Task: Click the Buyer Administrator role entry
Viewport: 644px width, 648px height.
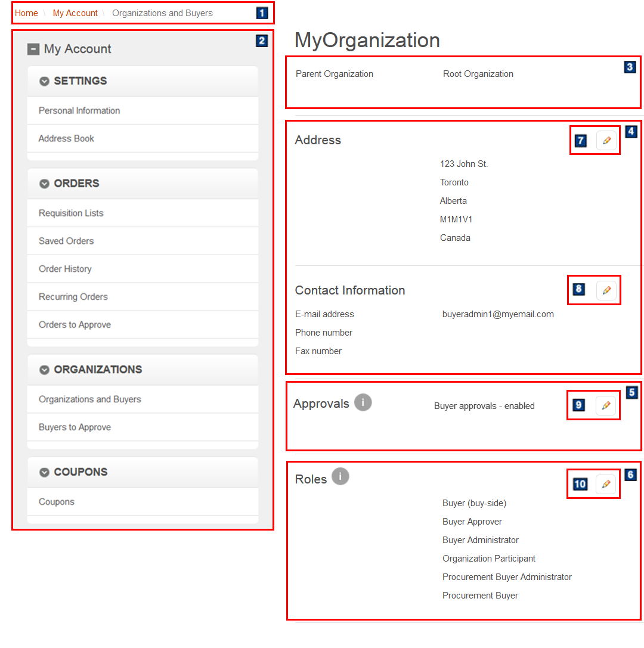Action: coord(481,540)
